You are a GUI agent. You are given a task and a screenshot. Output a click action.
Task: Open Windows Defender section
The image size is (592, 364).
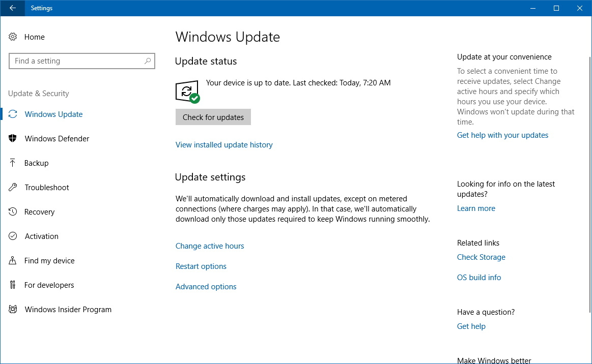[x=57, y=139]
